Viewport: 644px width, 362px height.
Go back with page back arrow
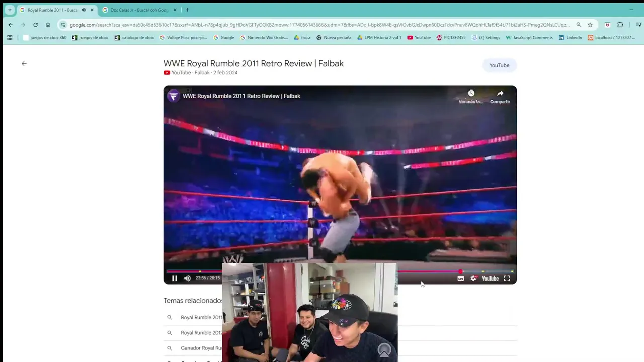24,63
